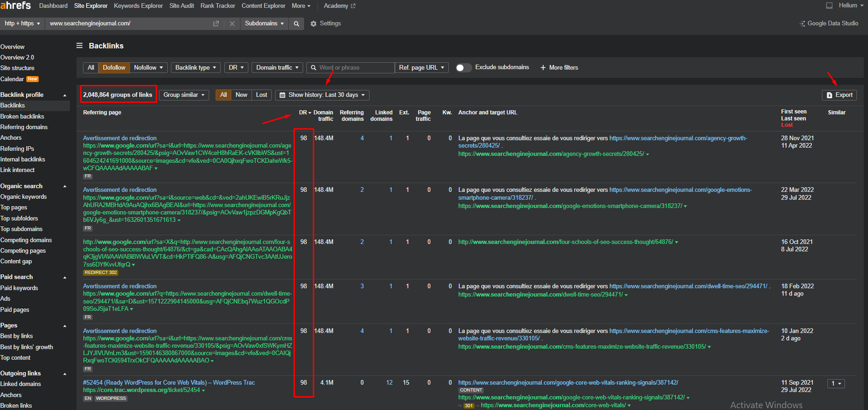This screenshot has width=868, height=410.
Task: Collapse the Backlink profile section
Action: pyautogui.click(x=65, y=95)
